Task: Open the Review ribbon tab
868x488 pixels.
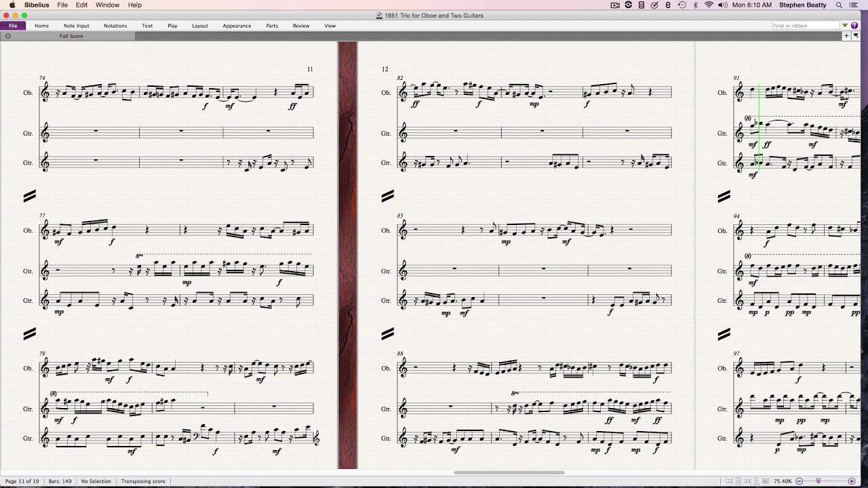Action: click(x=301, y=26)
